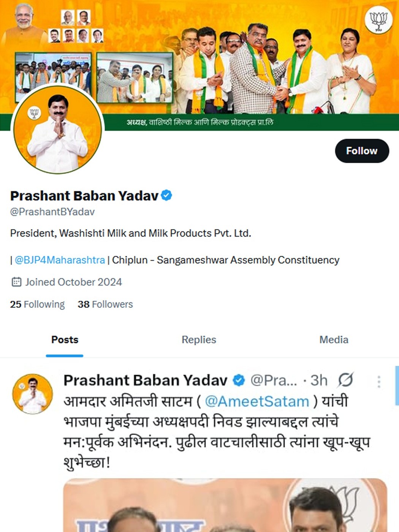
Task: Click the small avatar beside the post
Action: (32, 394)
